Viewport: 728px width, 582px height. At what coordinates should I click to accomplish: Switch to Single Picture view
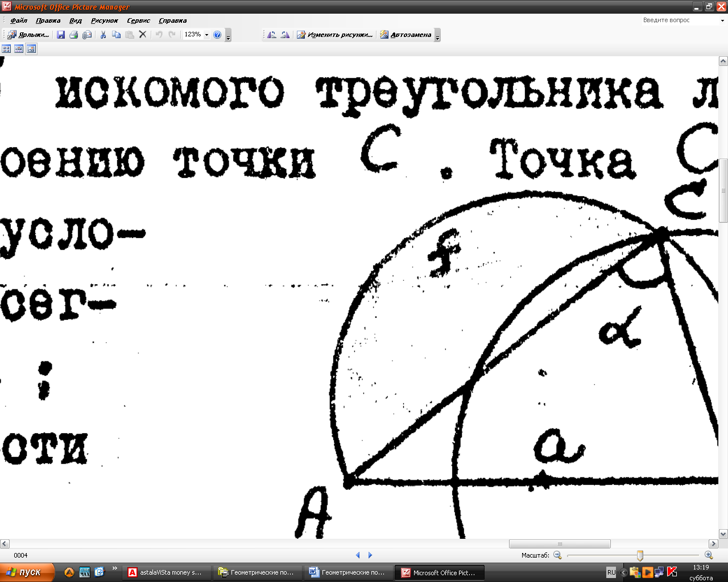tap(31, 49)
